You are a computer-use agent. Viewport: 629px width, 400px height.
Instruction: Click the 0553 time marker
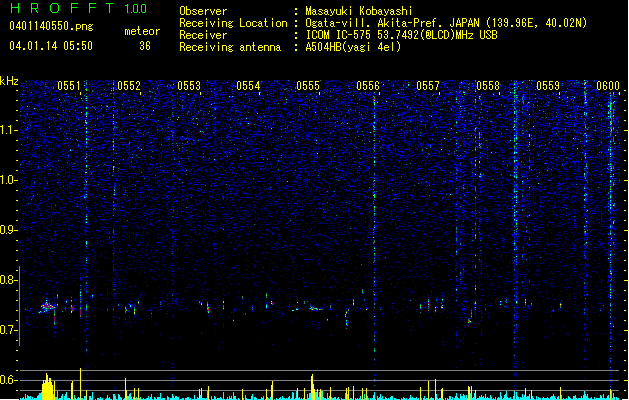[189, 86]
